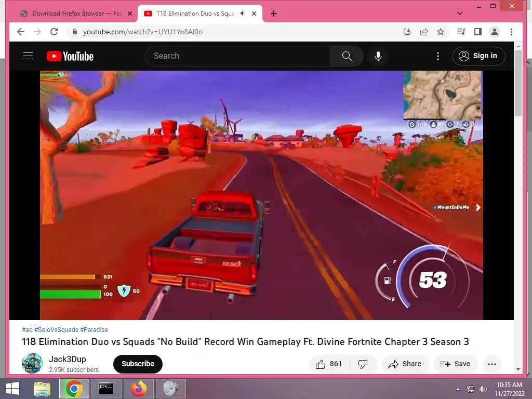Screen dimensions: 532x399
Task: Open the #SoloVsSquads hashtag link
Action: [x=56, y=330]
